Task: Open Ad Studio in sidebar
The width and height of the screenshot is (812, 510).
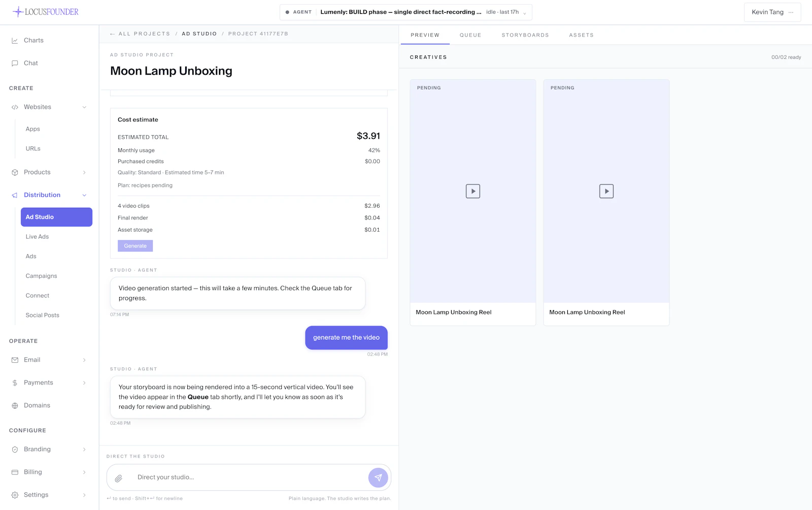Action: pos(56,217)
